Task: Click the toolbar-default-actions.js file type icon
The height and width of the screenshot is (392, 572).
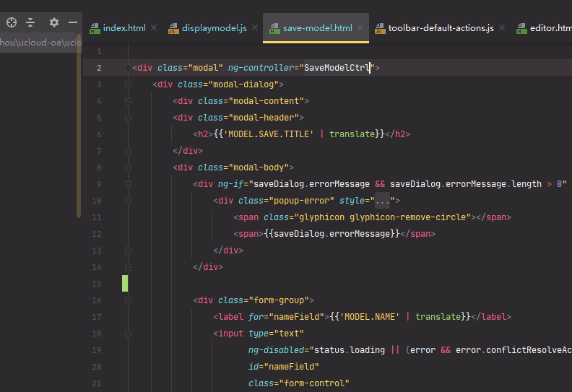Action: coord(380,28)
